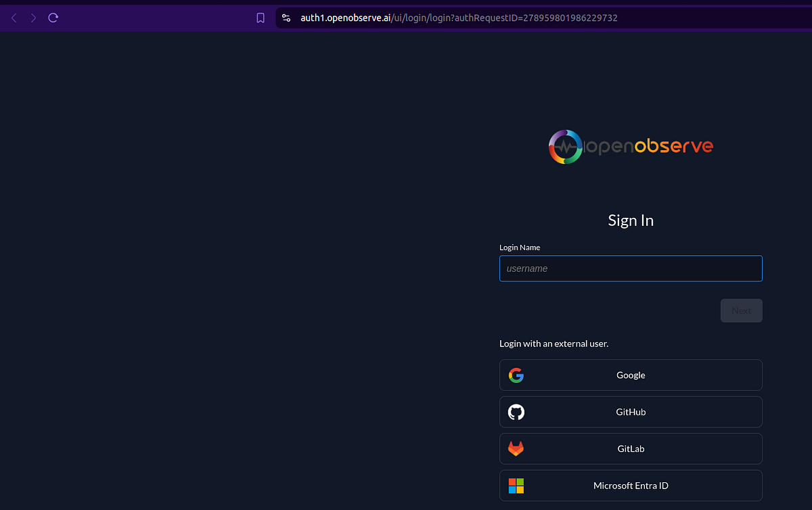Sign in with GitHub

coord(631,412)
